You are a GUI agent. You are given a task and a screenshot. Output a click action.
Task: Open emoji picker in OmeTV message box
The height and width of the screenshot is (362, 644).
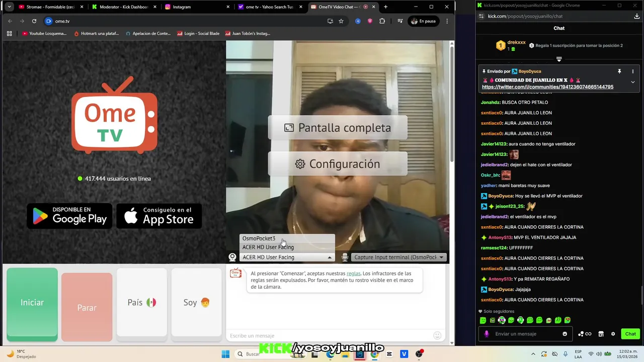coord(437,335)
